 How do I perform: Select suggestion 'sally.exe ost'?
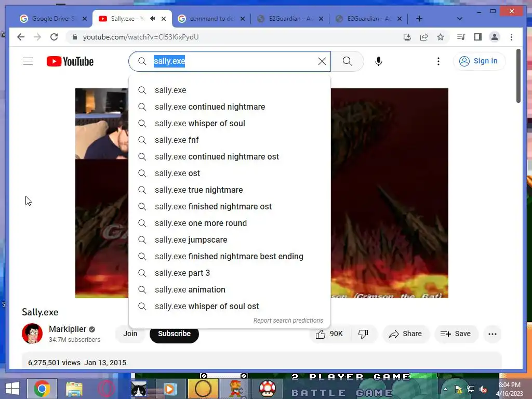[x=230, y=174]
